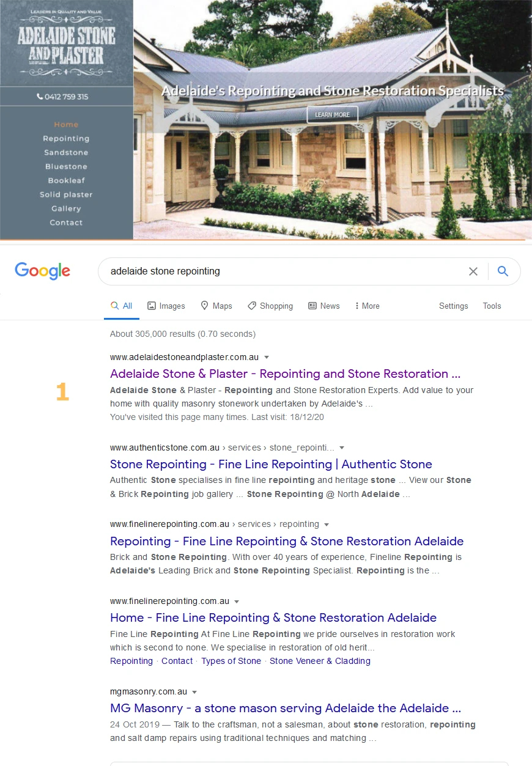The image size is (532, 766).
Task: Expand arrow beside finelinerepointing services URL
Action: (x=327, y=525)
